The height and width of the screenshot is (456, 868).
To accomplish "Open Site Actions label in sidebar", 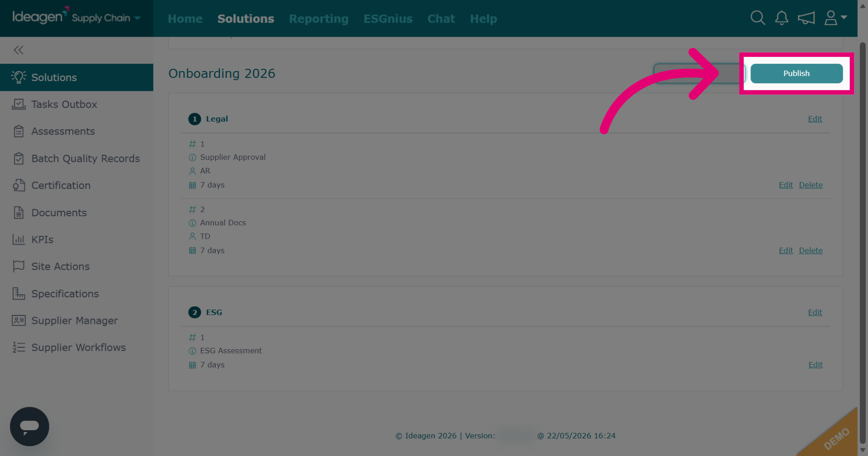I will [61, 266].
